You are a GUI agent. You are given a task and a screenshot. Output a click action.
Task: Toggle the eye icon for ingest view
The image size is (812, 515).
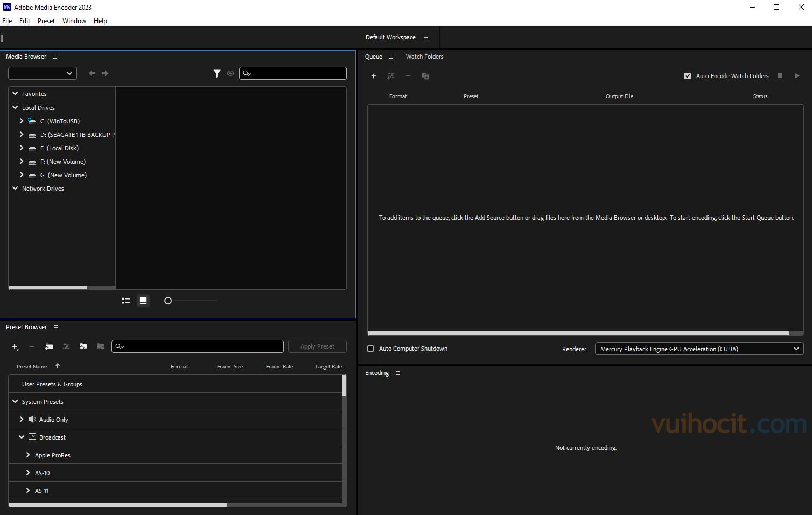[230, 73]
